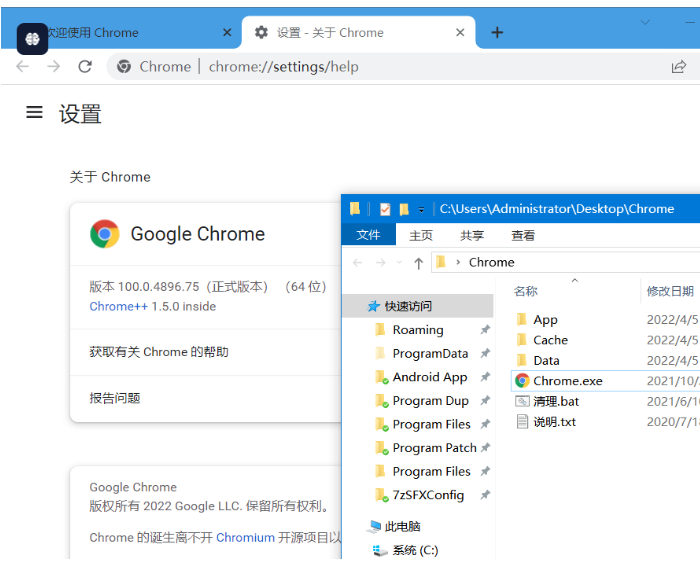Click the 快速访问 star icon

pos(373,306)
